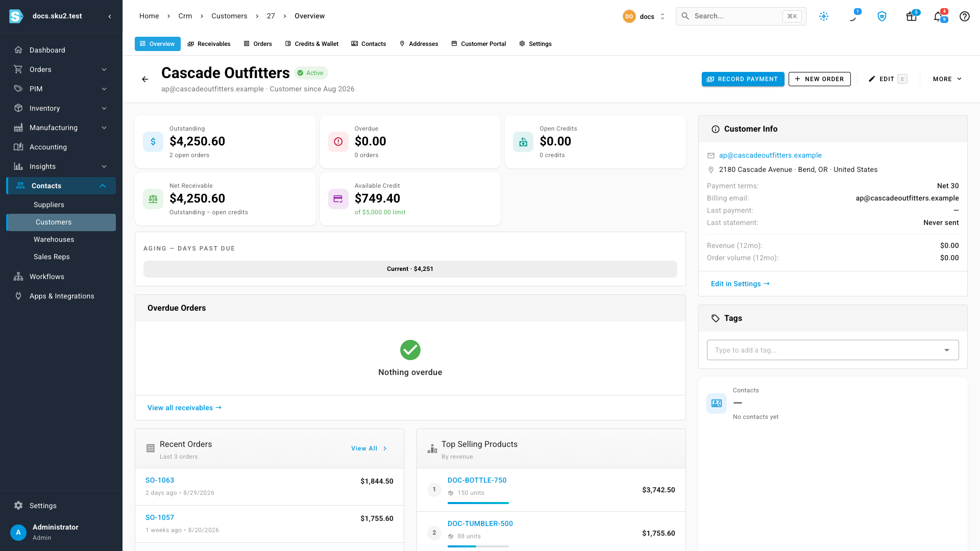Image resolution: width=980 pixels, height=551 pixels.
Task: Switch to the Orders tab
Action: tap(258, 44)
